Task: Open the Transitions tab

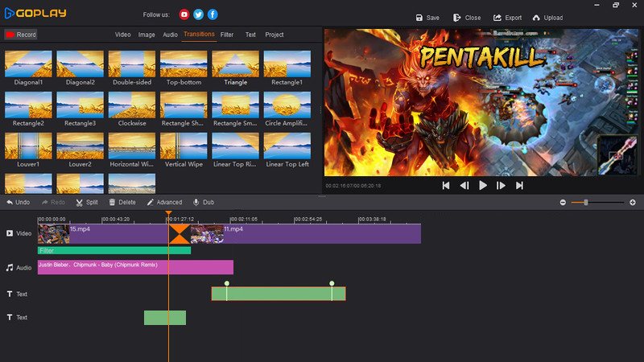Action: click(199, 34)
